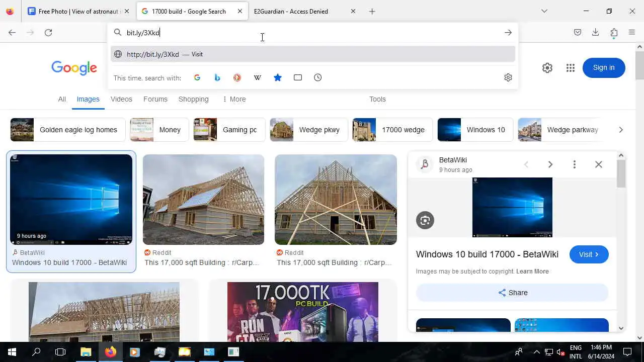Open Google Lens icon on preview image
The height and width of the screenshot is (362, 644).
425,220
